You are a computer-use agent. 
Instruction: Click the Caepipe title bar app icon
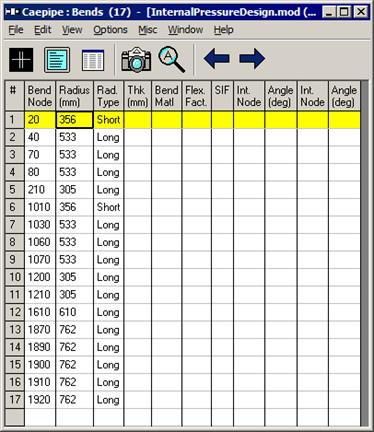12,12
